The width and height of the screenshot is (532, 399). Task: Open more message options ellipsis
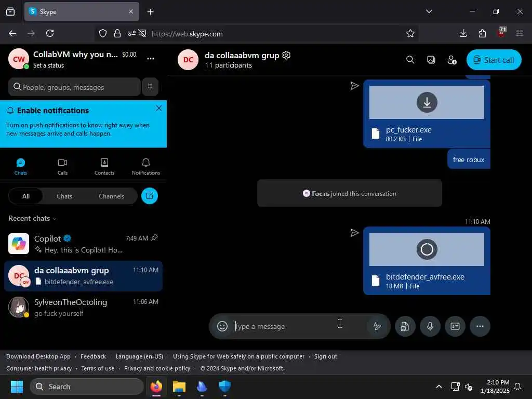[x=480, y=326]
